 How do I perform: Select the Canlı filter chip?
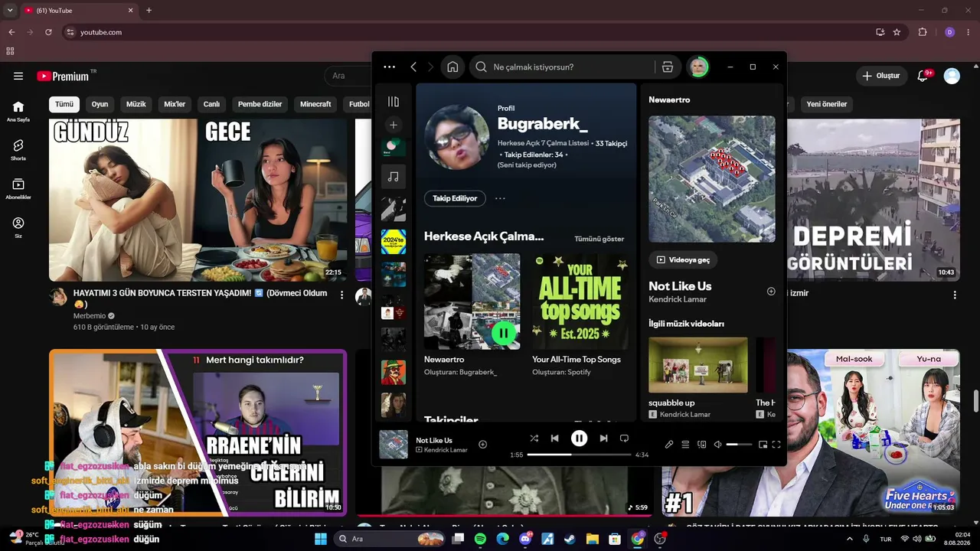[x=211, y=104]
